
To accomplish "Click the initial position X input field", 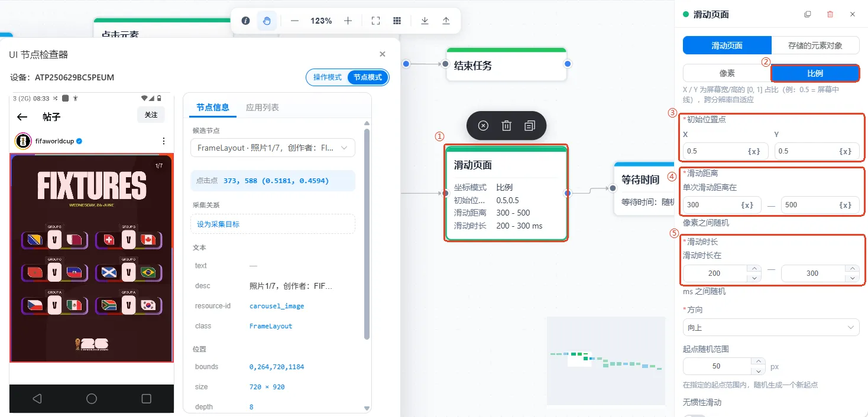I will click(726, 151).
